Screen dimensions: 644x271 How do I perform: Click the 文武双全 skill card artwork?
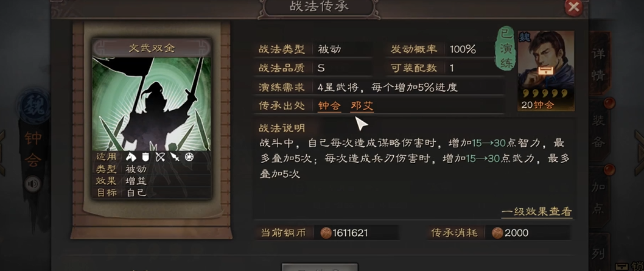152,104
